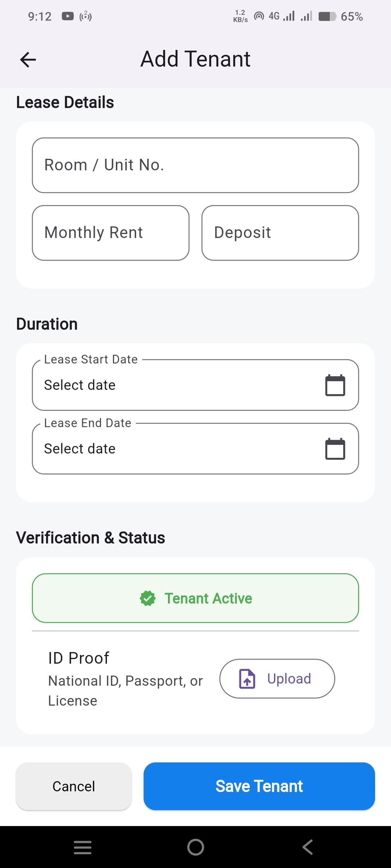Tap the upload document icon
Image resolution: width=391 pixels, height=868 pixels.
point(247,679)
